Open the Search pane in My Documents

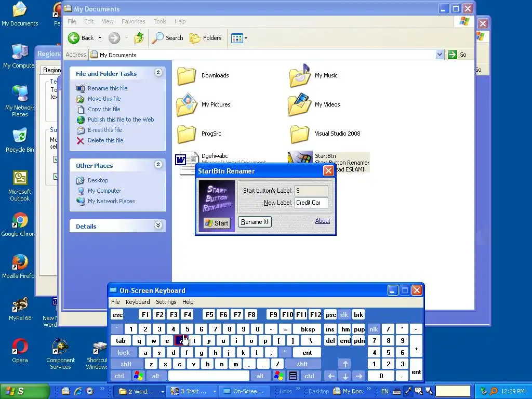168,38
